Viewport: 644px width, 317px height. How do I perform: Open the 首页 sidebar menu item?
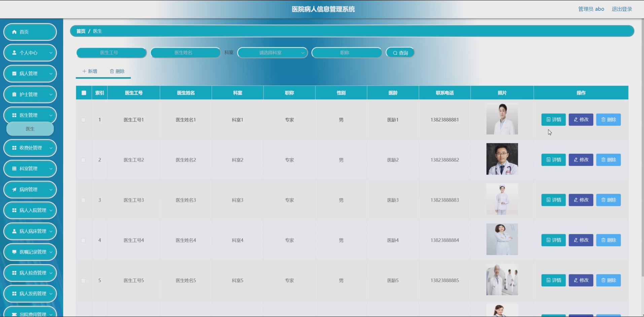click(30, 32)
